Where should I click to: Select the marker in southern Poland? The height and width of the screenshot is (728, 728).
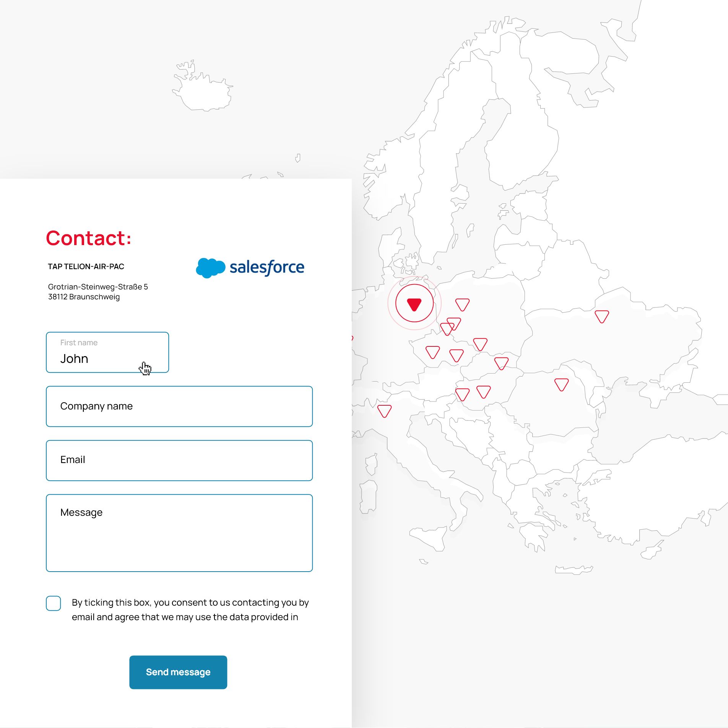click(x=480, y=344)
